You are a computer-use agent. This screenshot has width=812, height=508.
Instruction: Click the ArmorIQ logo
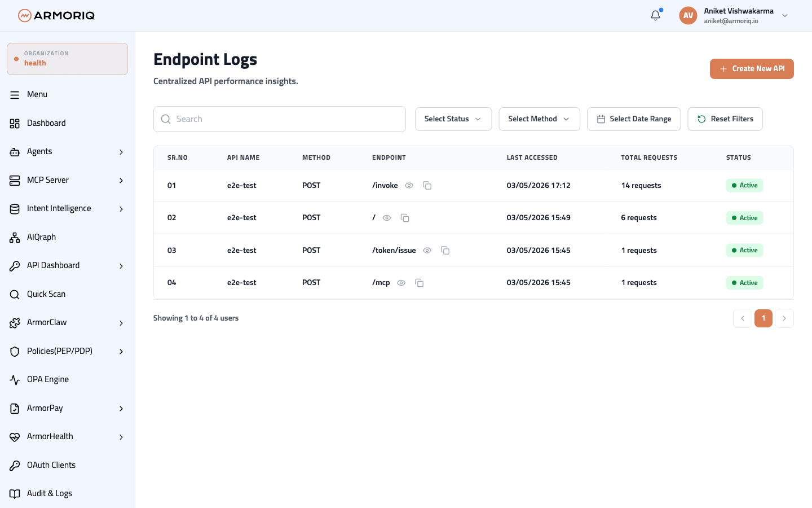click(x=56, y=15)
